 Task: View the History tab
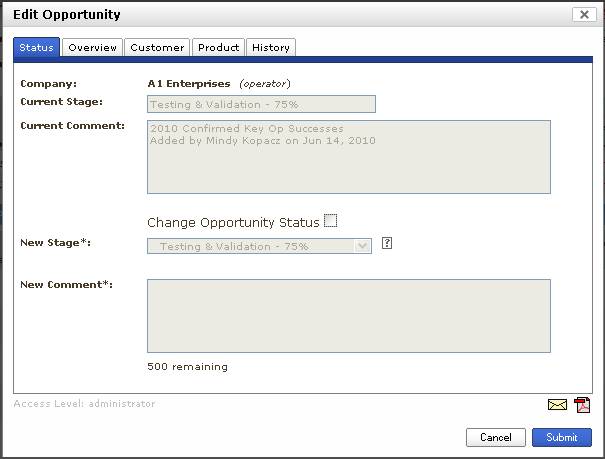270,48
